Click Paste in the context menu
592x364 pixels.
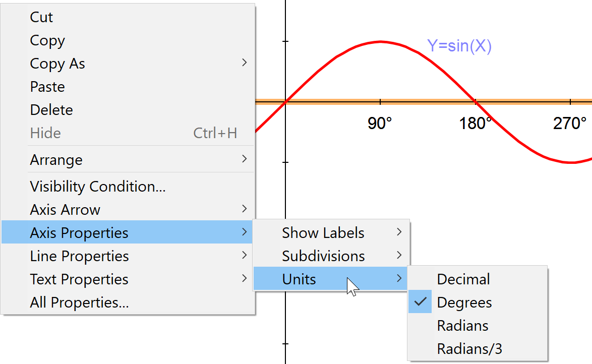[47, 87]
